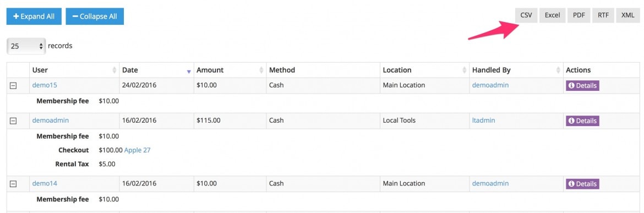Click Expand All button
The height and width of the screenshot is (213, 644).
(34, 17)
